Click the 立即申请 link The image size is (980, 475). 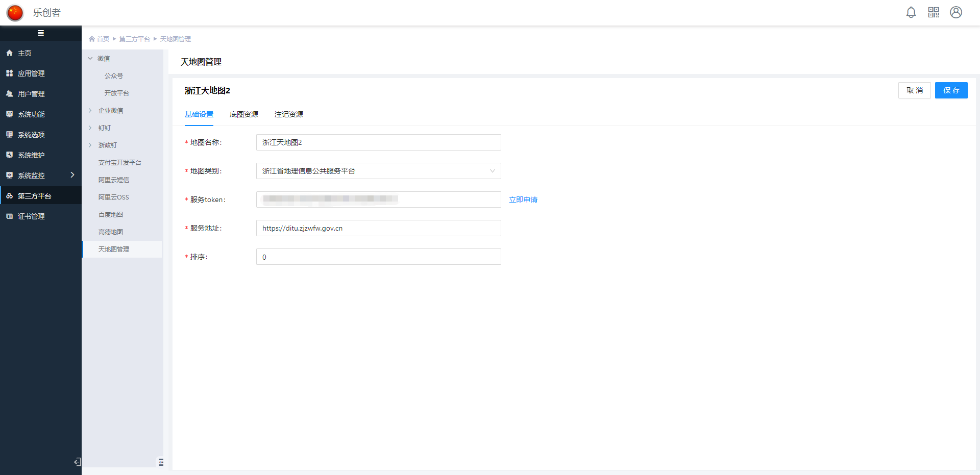coord(523,199)
